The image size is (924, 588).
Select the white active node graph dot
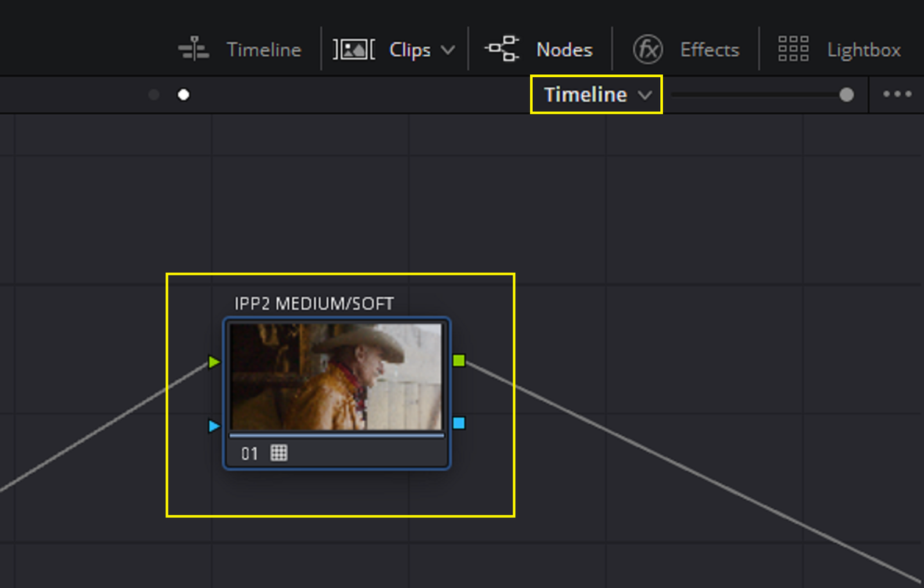tap(184, 95)
